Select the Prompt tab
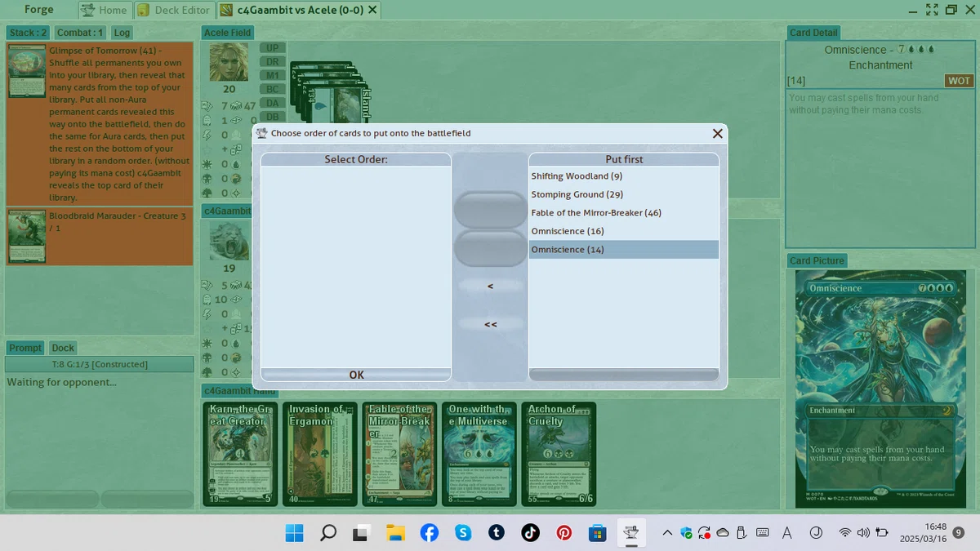Viewport: 980px width, 551px height. [25, 348]
